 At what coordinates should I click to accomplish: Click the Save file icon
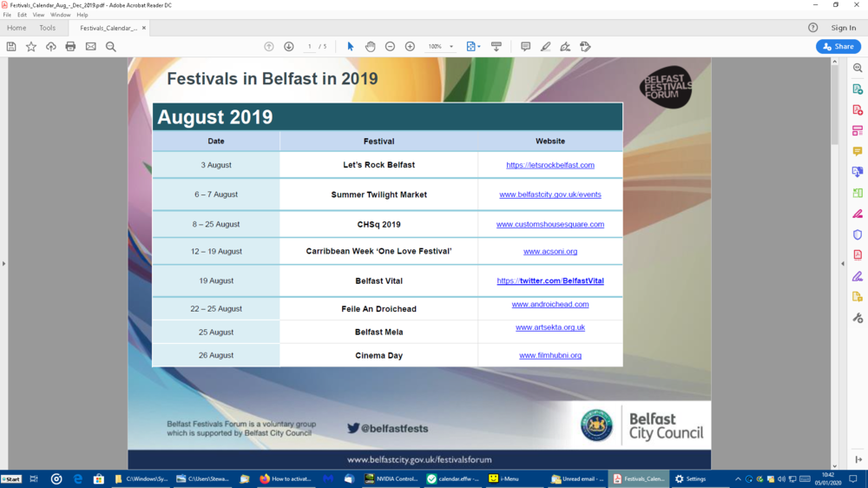[x=11, y=46]
